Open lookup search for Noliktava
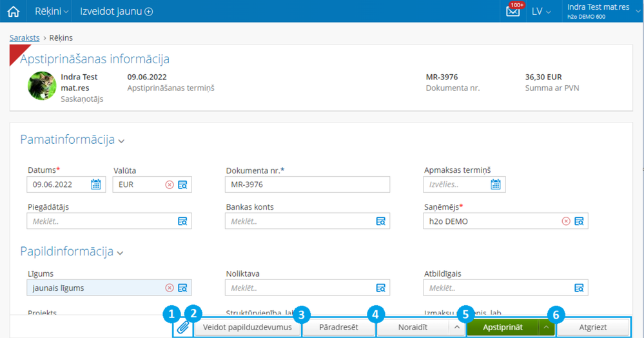Screen dimensions: 644x338 coord(381,288)
